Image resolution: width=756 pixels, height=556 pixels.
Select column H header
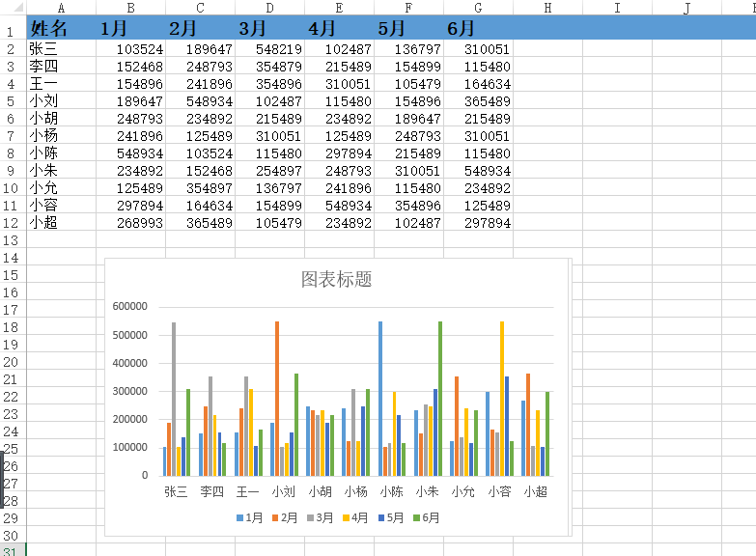click(x=547, y=7)
